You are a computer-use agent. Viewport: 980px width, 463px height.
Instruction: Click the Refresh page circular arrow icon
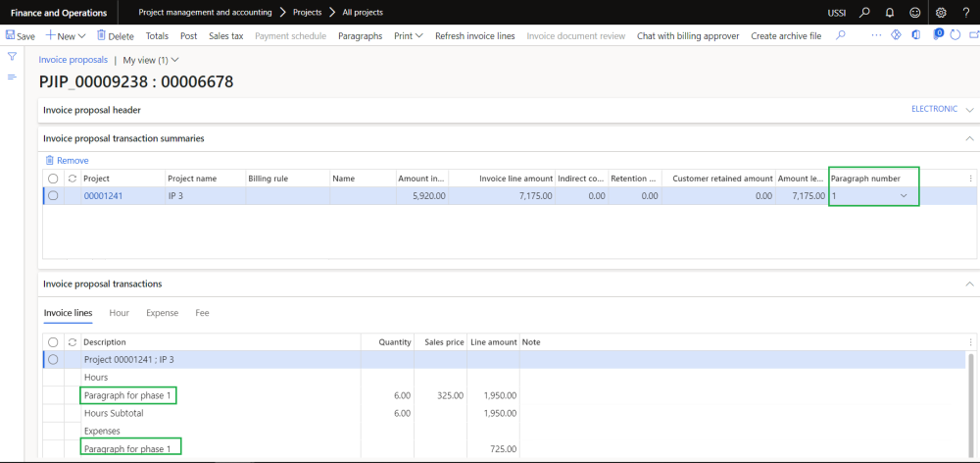click(x=955, y=36)
